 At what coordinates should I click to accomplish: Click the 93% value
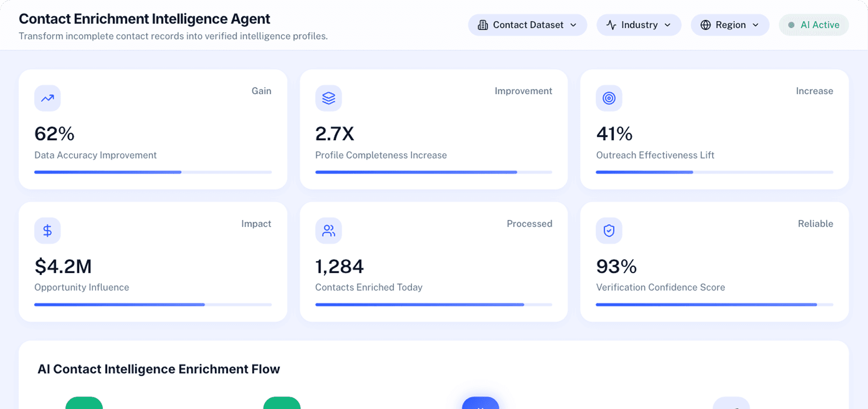pyautogui.click(x=616, y=267)
